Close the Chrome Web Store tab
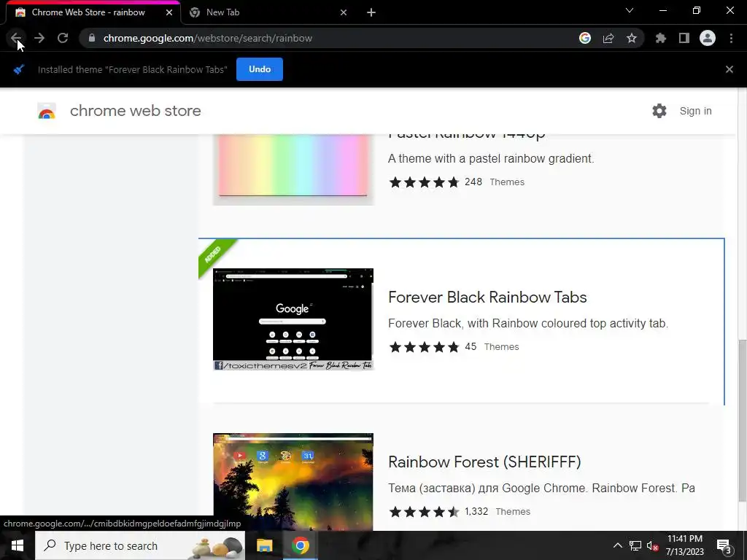 pyautogui.click(x=169, y=12)
